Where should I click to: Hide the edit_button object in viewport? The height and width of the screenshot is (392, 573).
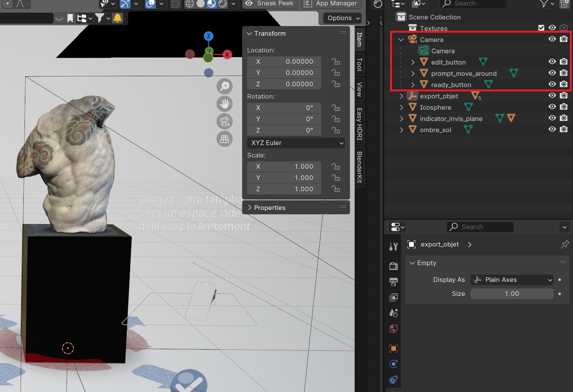[552, 61]
